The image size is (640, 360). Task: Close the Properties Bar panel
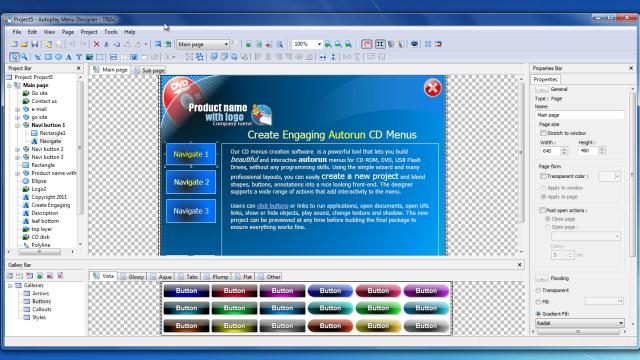tap(631, 68)
